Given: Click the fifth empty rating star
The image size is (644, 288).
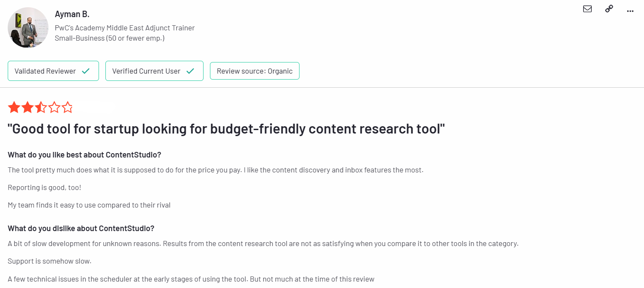Looking at the screenshot, I should point(67,107).
